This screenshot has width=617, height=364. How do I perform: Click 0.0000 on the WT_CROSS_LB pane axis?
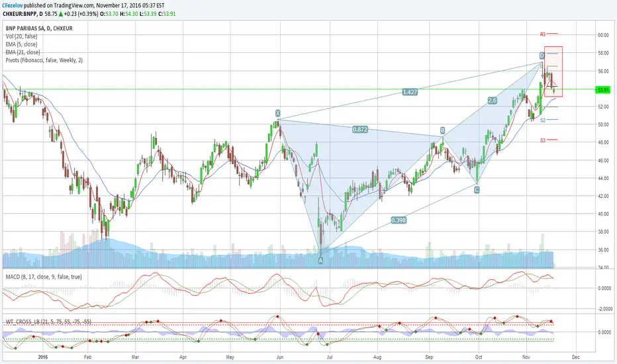(604, 332)
